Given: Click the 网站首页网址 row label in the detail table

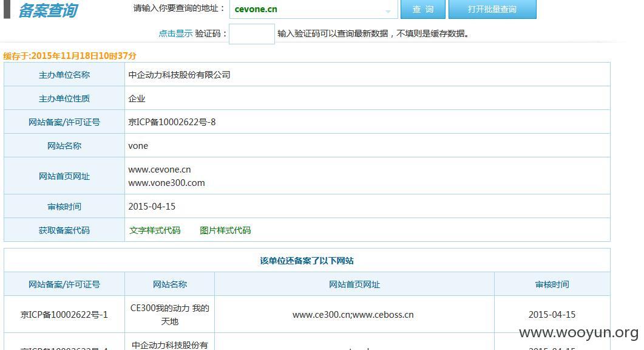Looking at the screenshot, I should pos(64,176).
